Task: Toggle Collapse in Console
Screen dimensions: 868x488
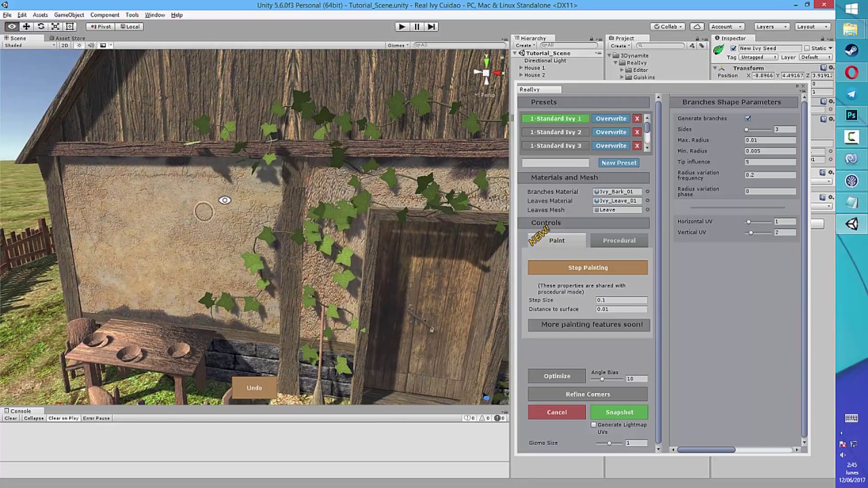Action: coord(34,418)
